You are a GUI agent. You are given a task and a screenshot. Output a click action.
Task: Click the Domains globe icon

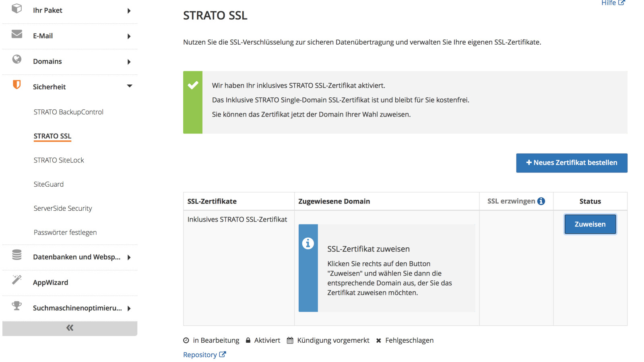coord(17,60)
